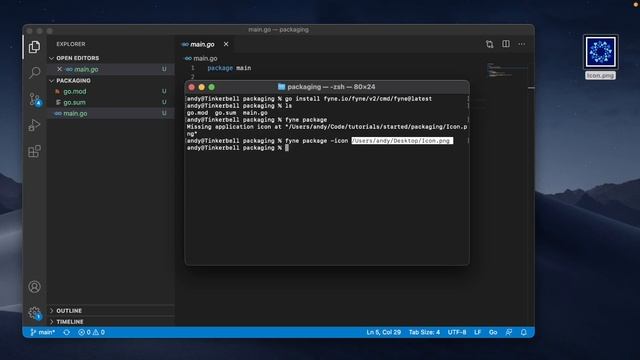Screen dimensions: 640x360
Task: Click 'fyne package' command line in Terminal
Action: tap(257, 120)
